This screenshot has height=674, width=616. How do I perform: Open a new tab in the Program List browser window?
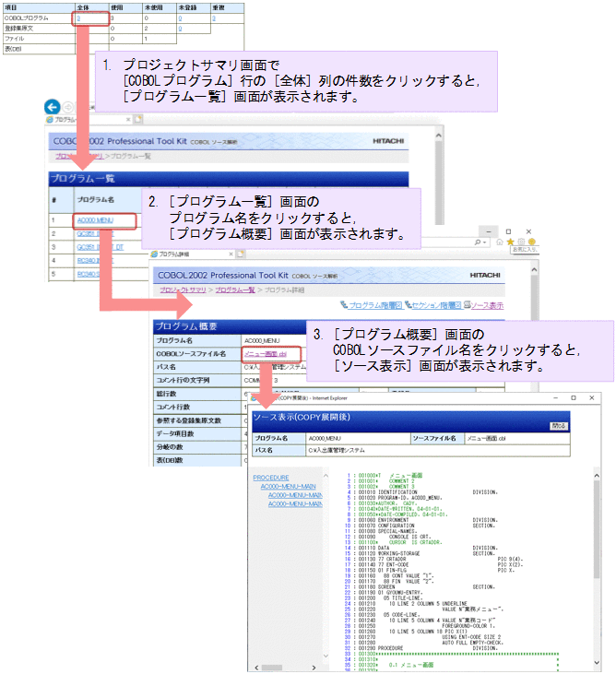(x=138, y=119)
